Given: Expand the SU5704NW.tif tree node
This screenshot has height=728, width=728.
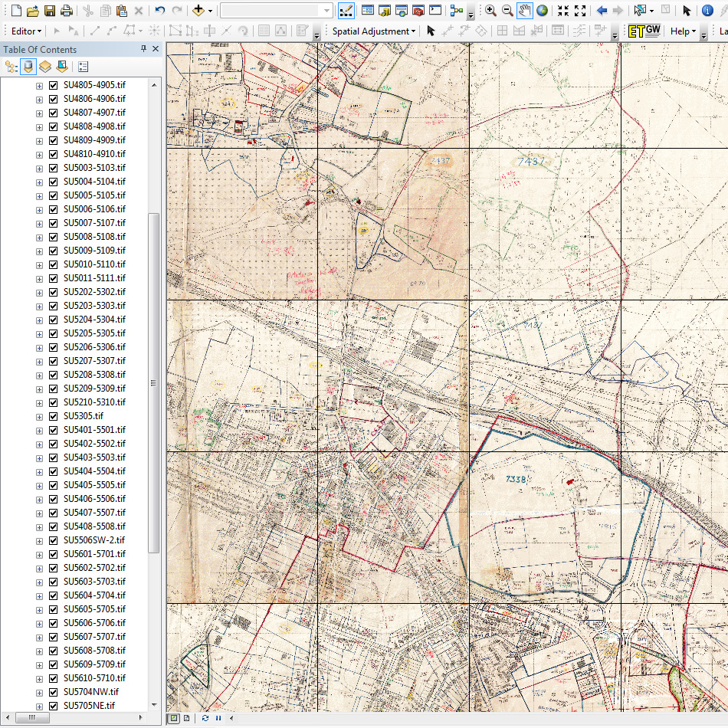Looking at the screenshot, I should point(40,692).
